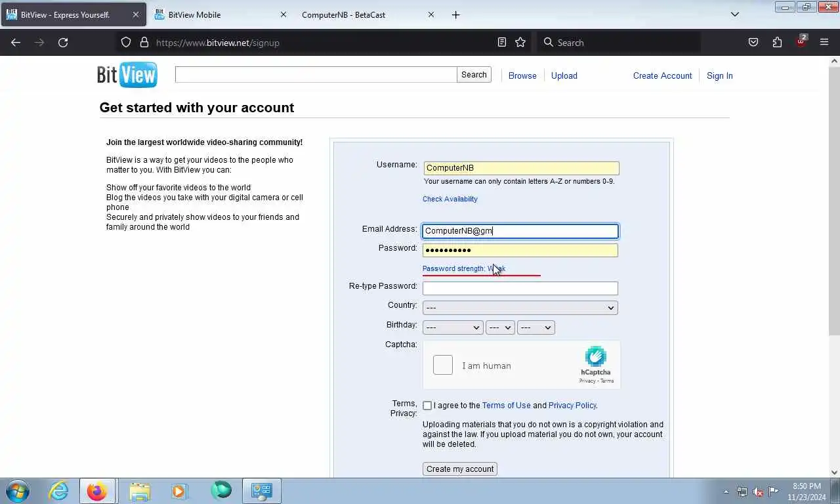
Task: Click Check Availability link
Action: click(x=450, y=199)
